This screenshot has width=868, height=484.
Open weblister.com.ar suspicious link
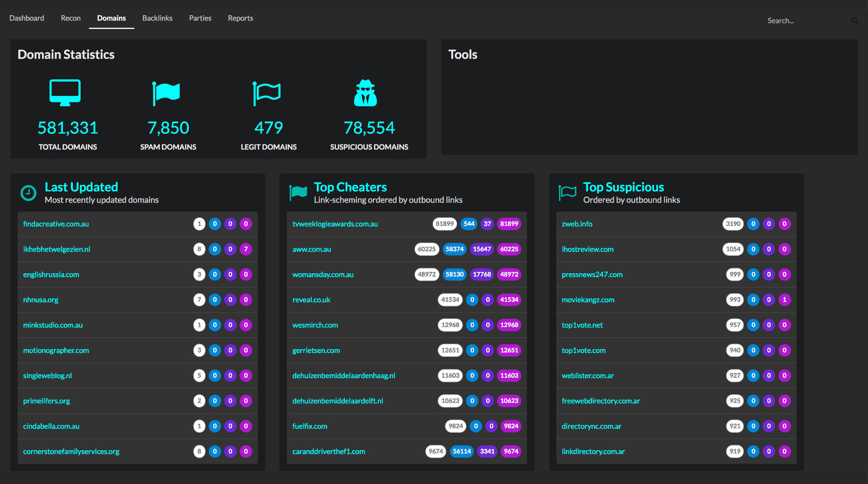588,376
